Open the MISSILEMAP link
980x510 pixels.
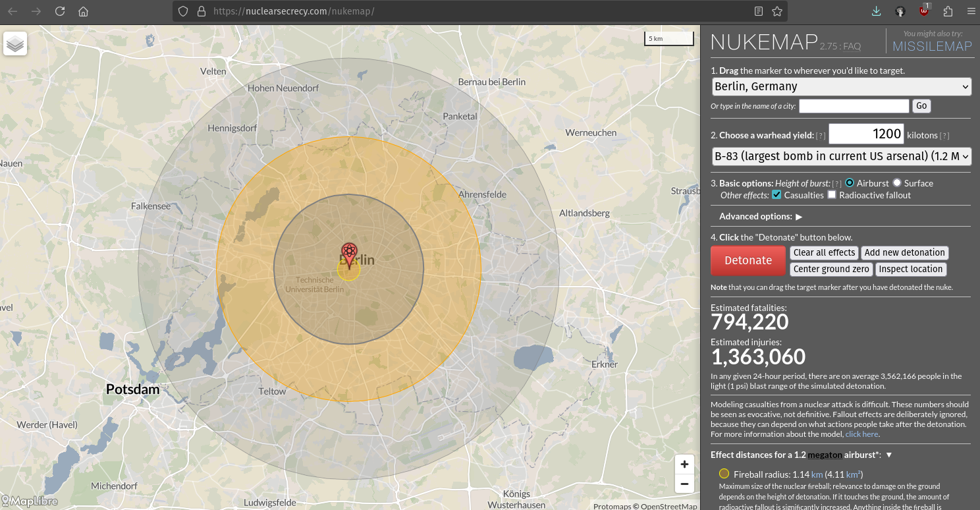pyautogui.click(x=932, y=46)
